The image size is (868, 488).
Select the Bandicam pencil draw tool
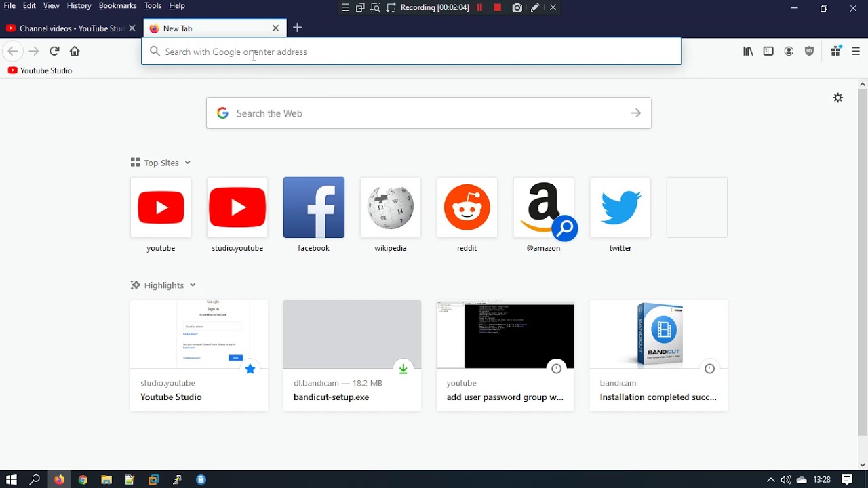point(535,7)
